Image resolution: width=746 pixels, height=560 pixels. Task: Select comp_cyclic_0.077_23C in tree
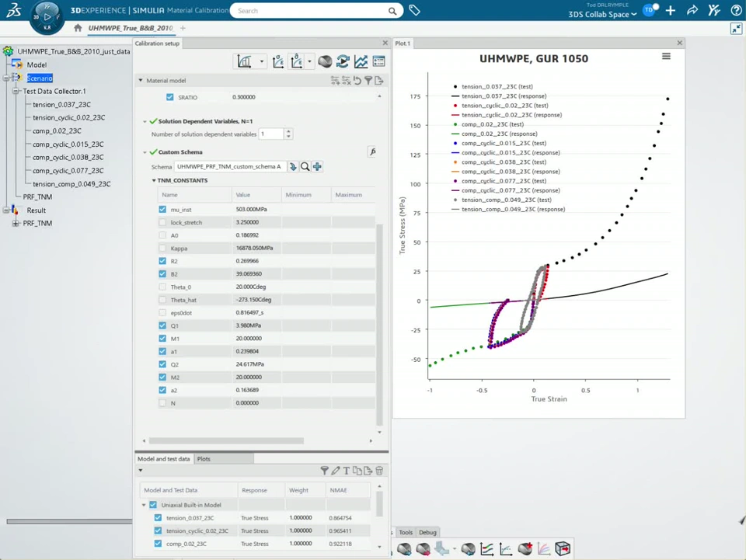68,171
